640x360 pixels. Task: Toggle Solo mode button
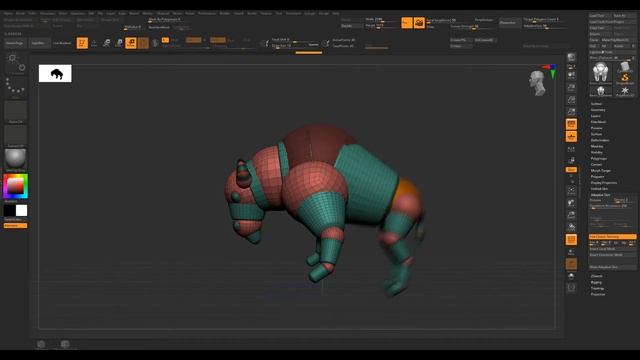tap(571, 276)
